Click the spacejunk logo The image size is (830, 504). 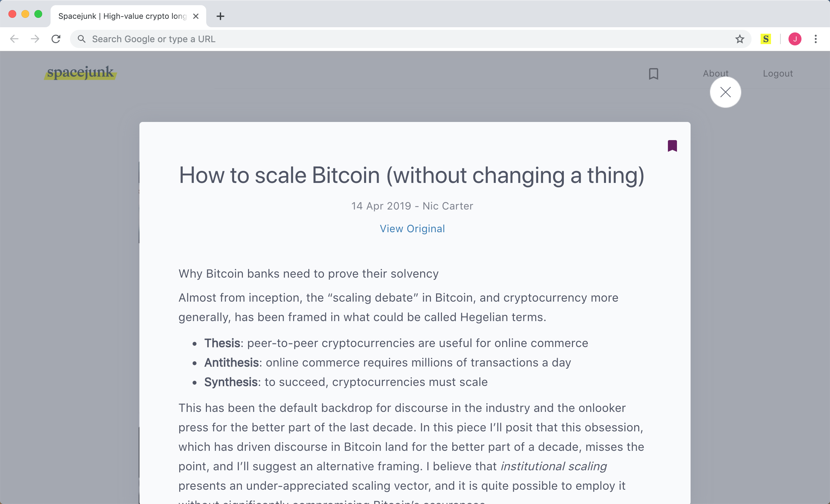click(80, 72)
